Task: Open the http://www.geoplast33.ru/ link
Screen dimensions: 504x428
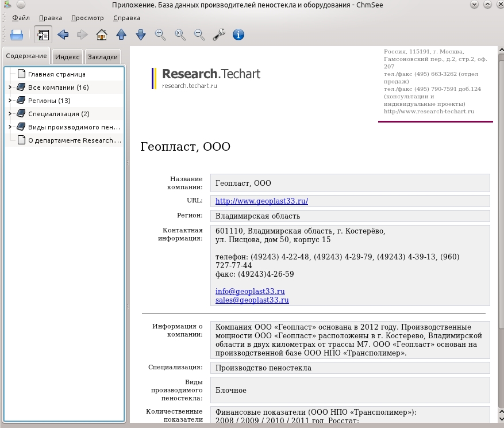Action: (261, 201)
